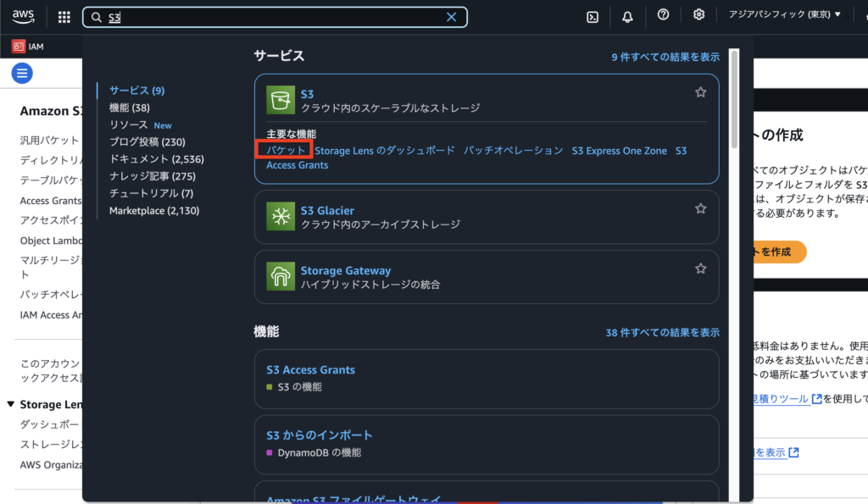Toggle the blue hamburger navigation menu
The width and height of the screenshot is (868, 504).
click(22, 73)
